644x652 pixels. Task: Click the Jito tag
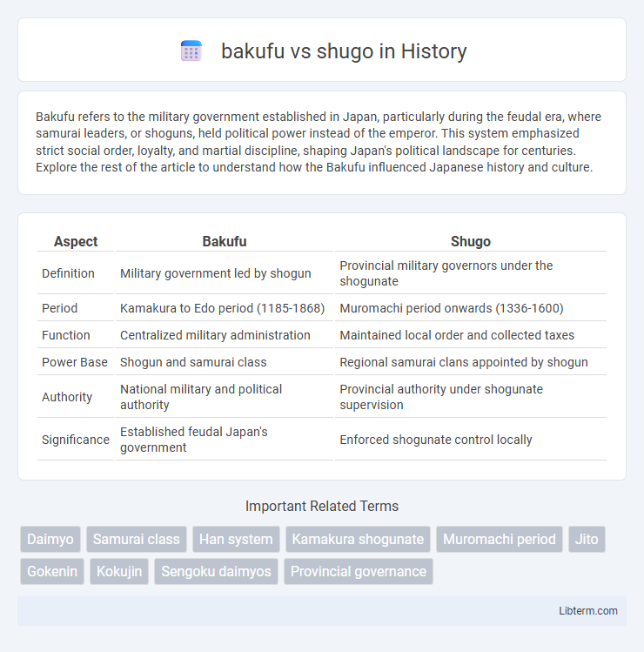(587, 540)
